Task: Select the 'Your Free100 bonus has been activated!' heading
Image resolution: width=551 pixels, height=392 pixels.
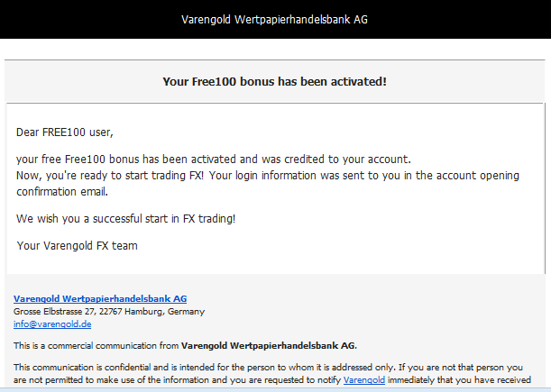Action: pyautogui.click(x=274, y=81)
